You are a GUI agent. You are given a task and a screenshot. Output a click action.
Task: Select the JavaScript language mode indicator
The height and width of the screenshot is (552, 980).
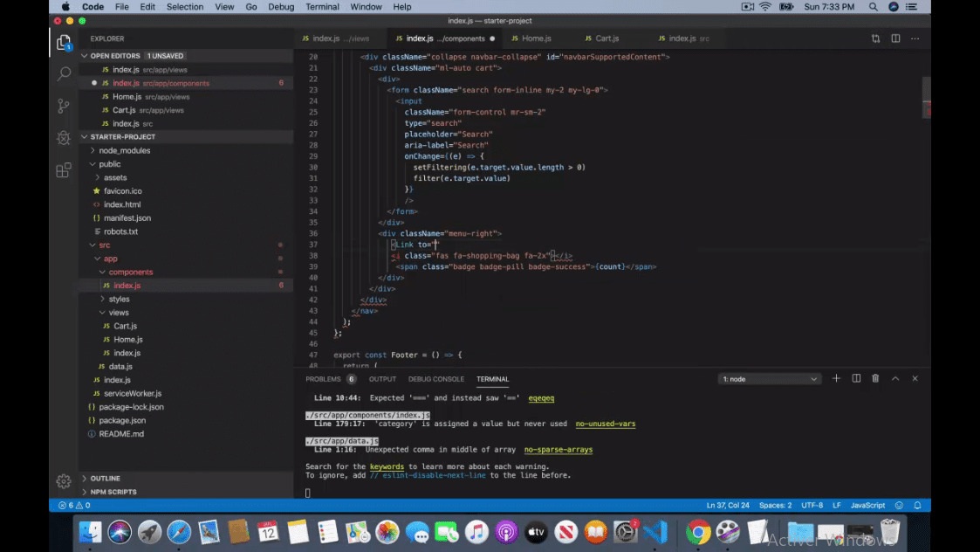point(867,505)
